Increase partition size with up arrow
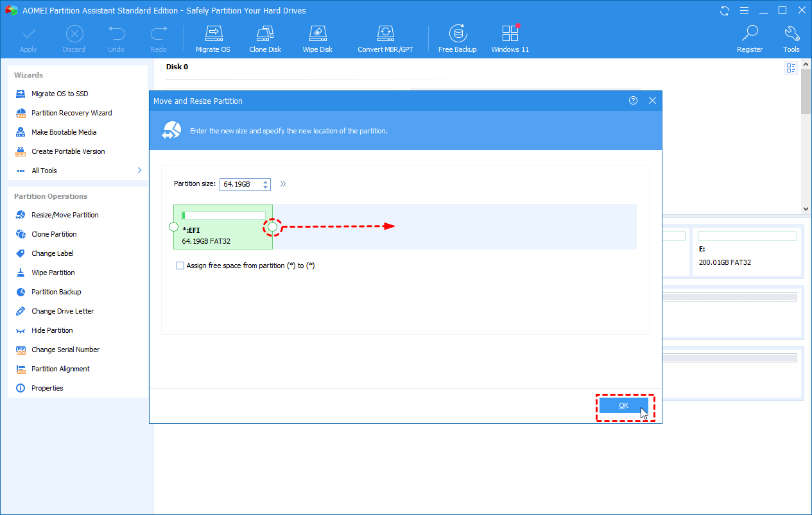The height and width of the screenshot is (515, 812). pyautogui.click(x=265, y=182)
